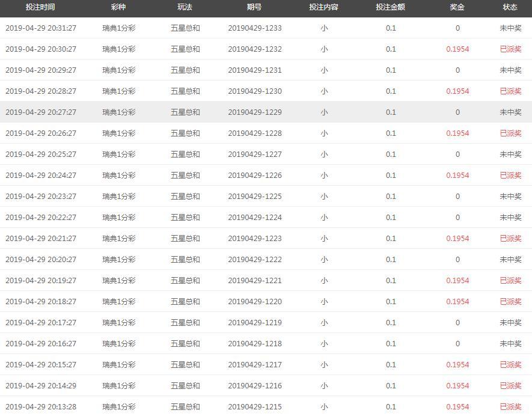Select bet time 2019-04-29 20:31:27

point(41,28)
